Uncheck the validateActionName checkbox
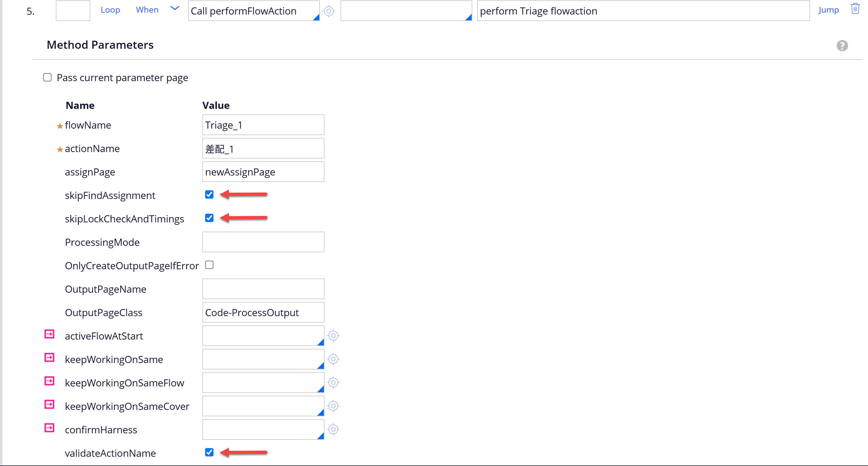 point(209,452)
